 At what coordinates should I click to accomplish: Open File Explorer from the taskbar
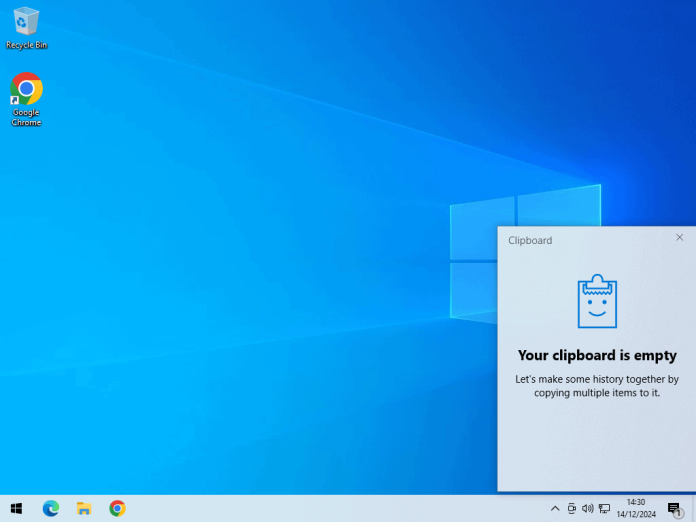[x=84, y=508]
